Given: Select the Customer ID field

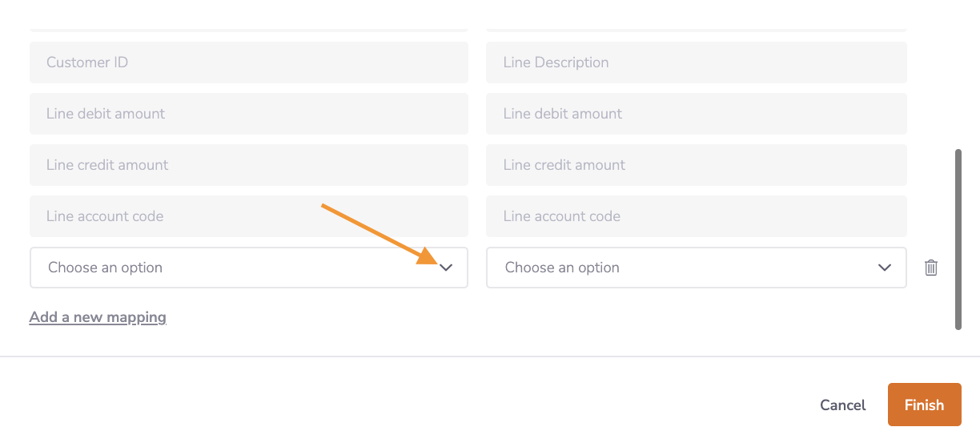Looking at the screenshot, I should pos(249,62).
